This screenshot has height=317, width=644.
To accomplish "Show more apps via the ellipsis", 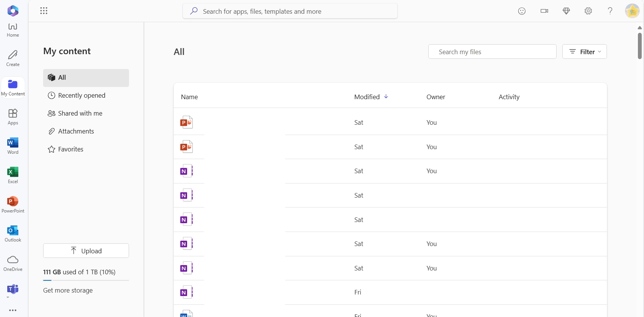I will (13, 310).
